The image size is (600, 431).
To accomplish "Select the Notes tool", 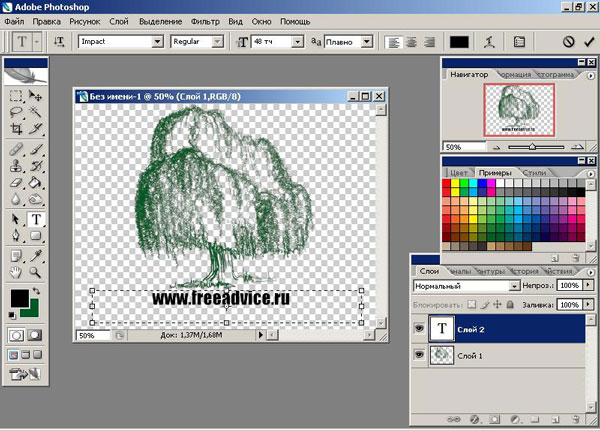I will (x=16, y=256).
